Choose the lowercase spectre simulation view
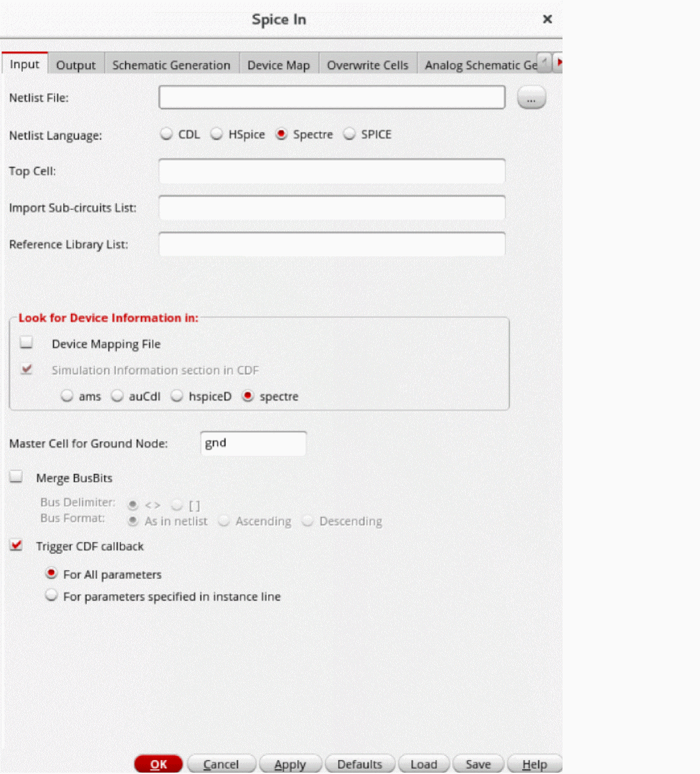Viewport: 700px width, 774px height. click(x=248, y=396)
